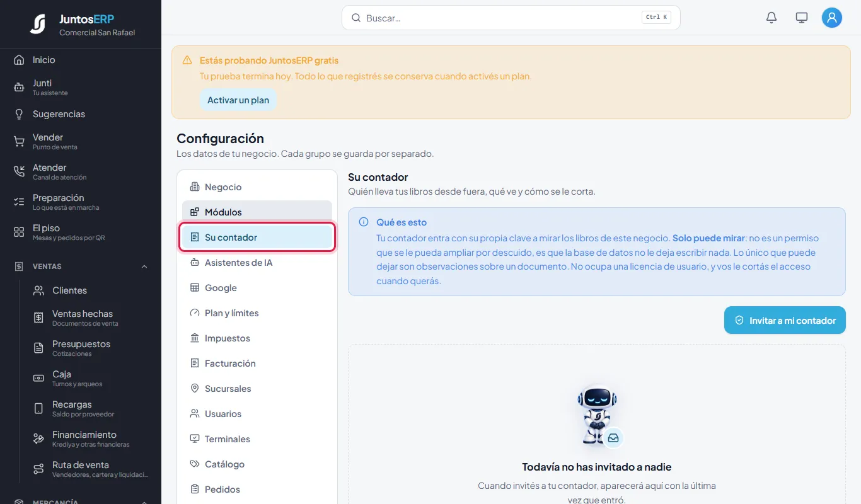Screen dimensions: 861x504
Task: Click the Recargas phone icon
Action: tap(38, 408)
